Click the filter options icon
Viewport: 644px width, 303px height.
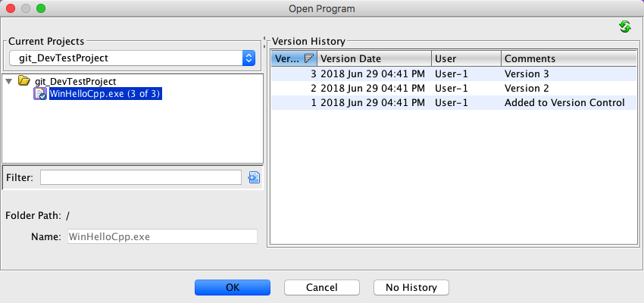pyautogui.click(x=254, y=177)
